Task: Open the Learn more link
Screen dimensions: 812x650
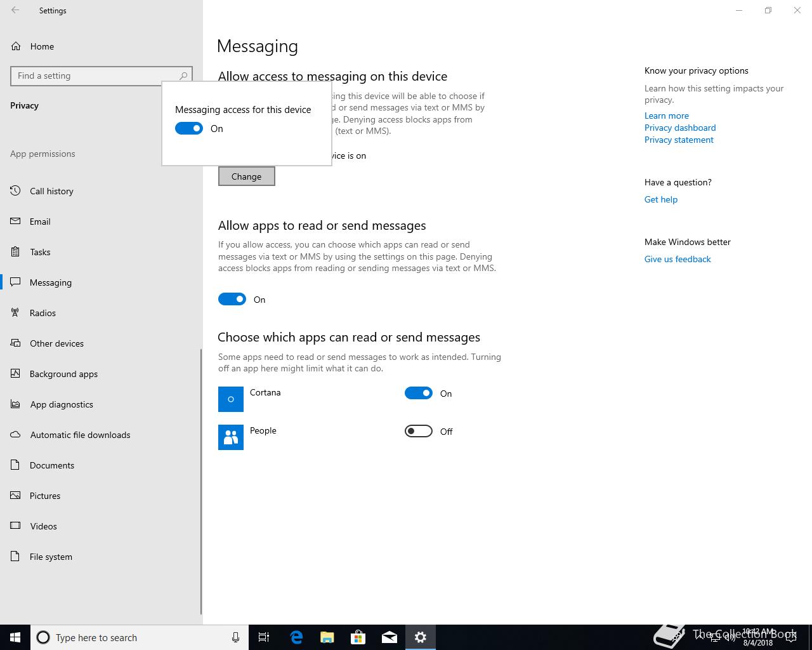Action: point(666,116)
